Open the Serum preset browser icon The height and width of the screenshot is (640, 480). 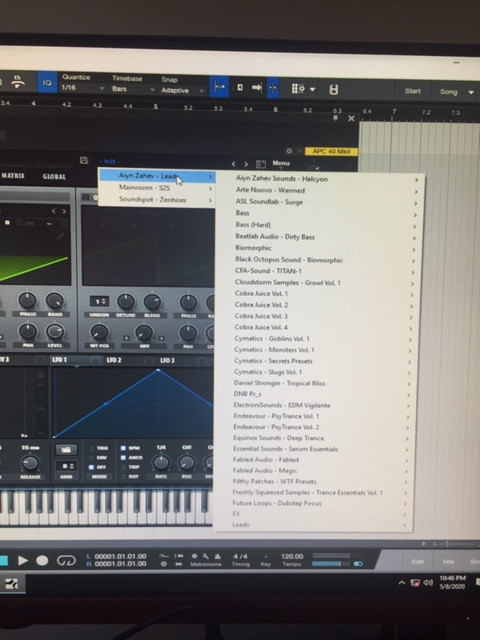click(261, 164)
